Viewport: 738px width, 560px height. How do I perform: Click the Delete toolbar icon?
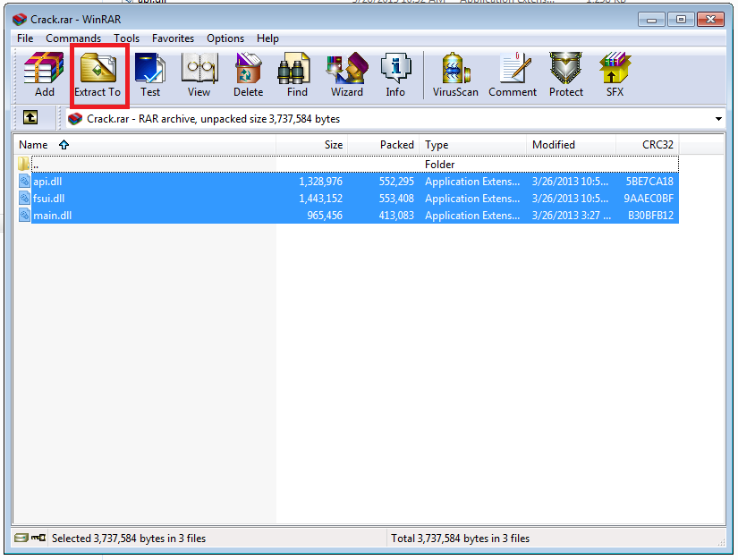(248, 75)
